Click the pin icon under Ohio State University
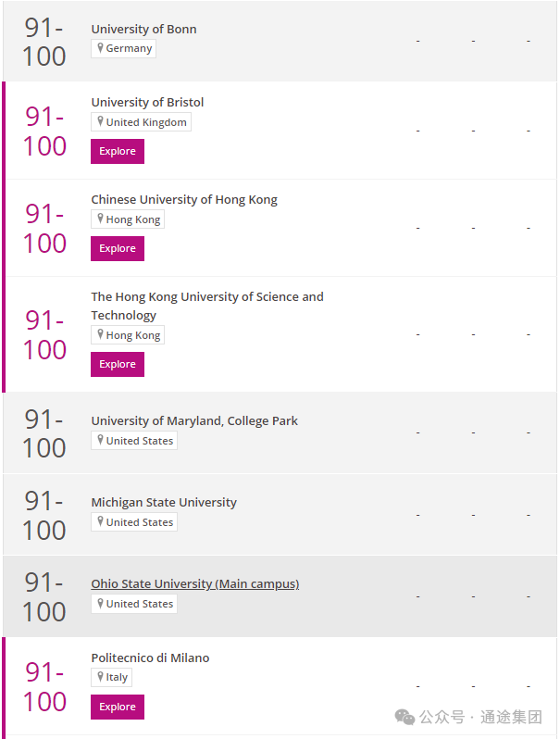This screenshot has height=739, width=560. point(100,603)
